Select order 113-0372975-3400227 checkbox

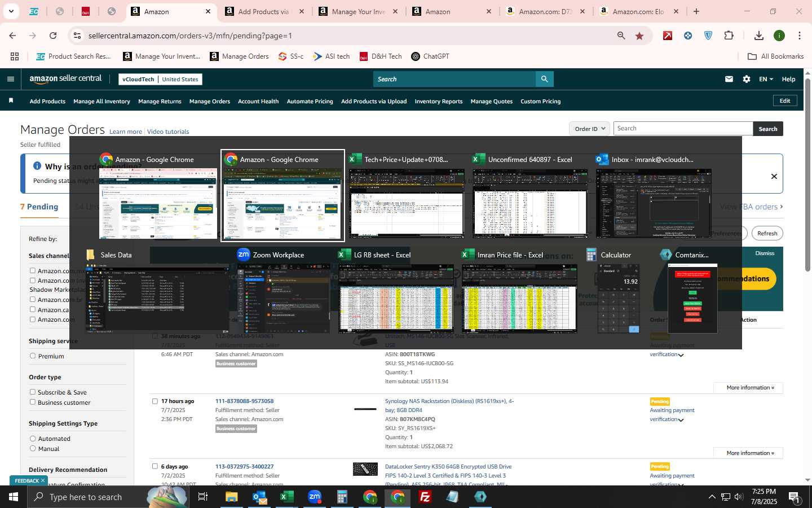click(155, 466)
